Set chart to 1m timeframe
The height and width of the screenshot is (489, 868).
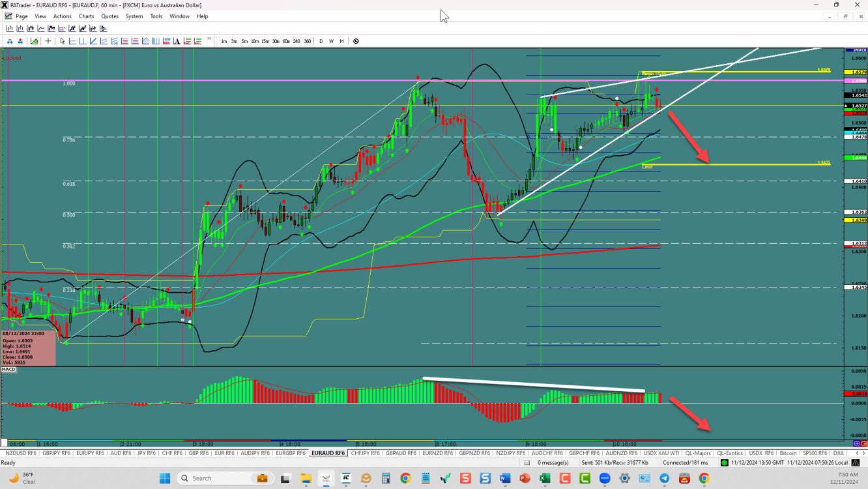tap(224, 41)
